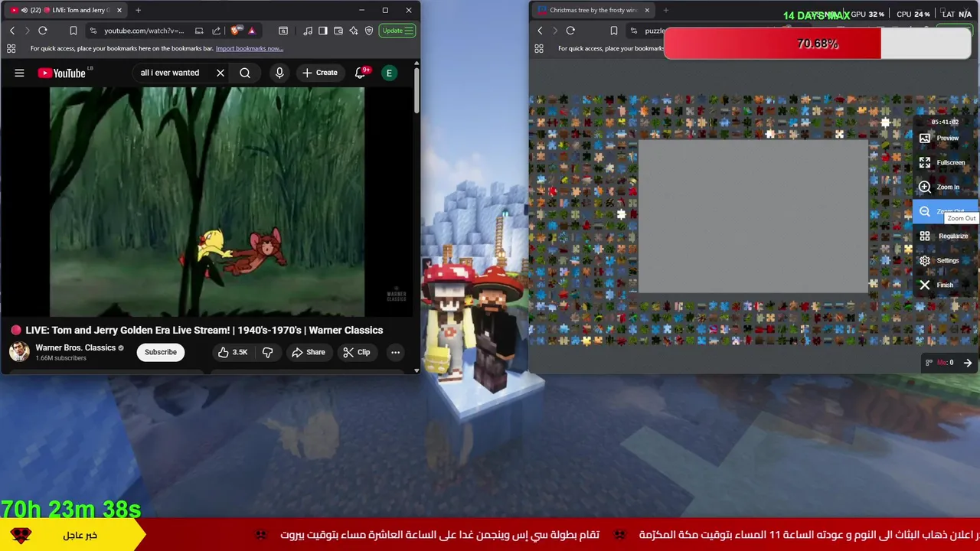Switch the puzzle to Fullscreen
The image size is (980, 551).
[946, 162]
